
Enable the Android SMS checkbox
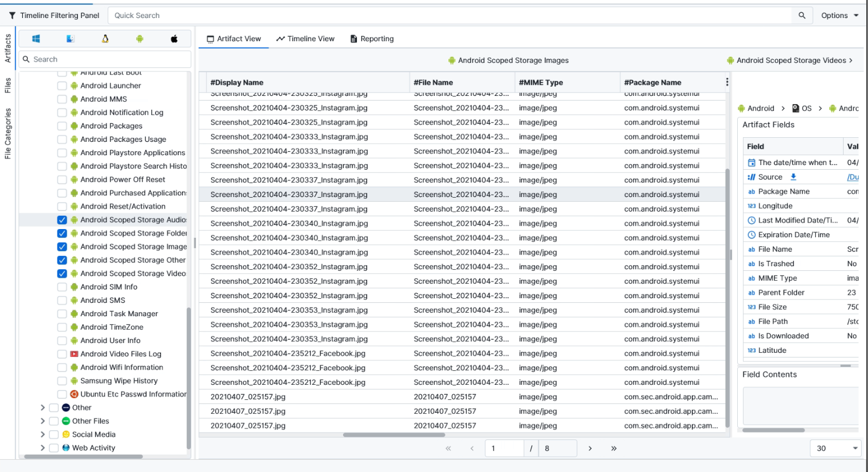[x=62, y=300]
